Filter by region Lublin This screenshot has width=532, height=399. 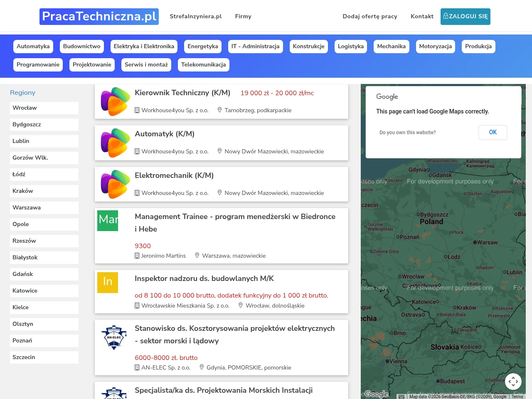tap(44, 141)
